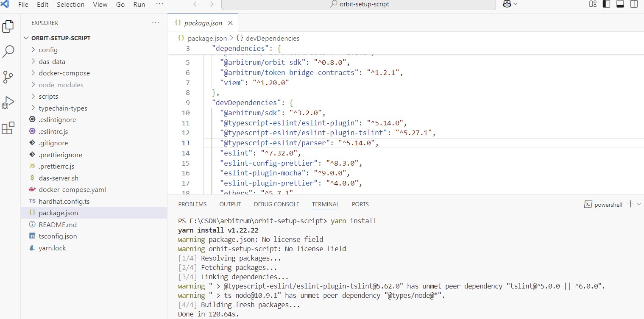Screen dimensions: 644x319
Task: Open the Extensions view
Action: 8,128
